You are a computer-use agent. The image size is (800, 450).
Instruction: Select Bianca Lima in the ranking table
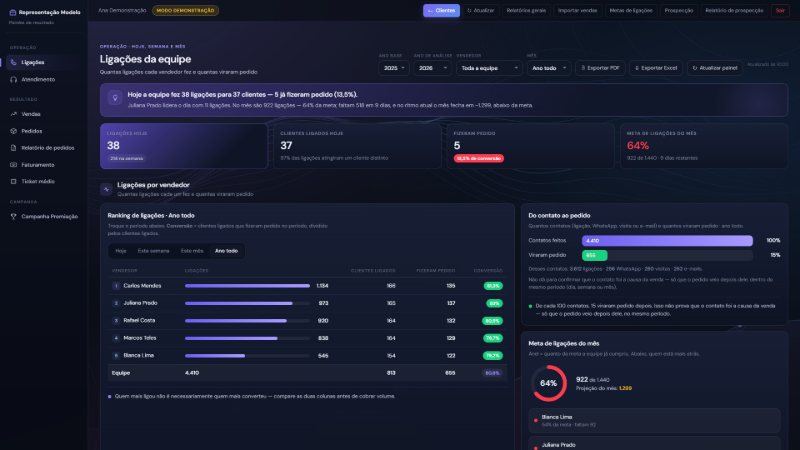[x=138, y=356]
